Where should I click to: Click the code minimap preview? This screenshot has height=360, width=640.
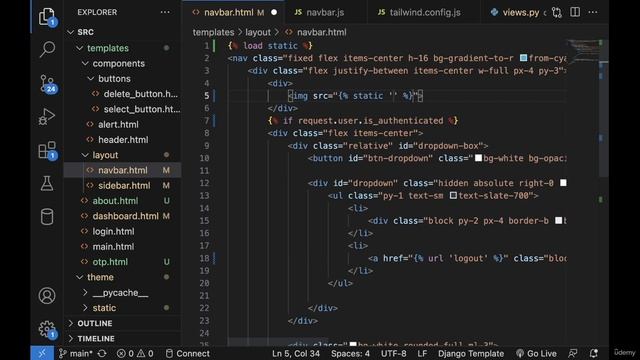(584, 50)
